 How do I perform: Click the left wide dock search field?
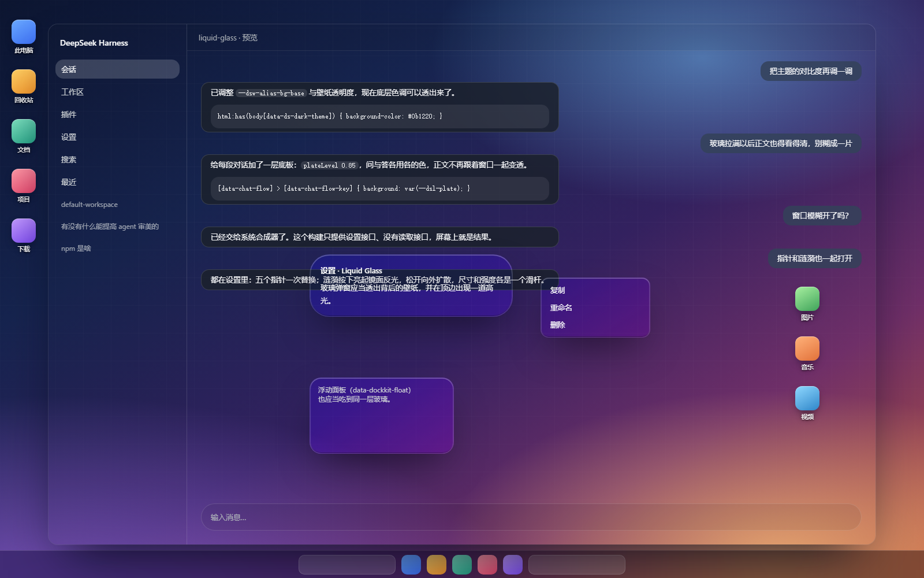[x=347, y=565]
